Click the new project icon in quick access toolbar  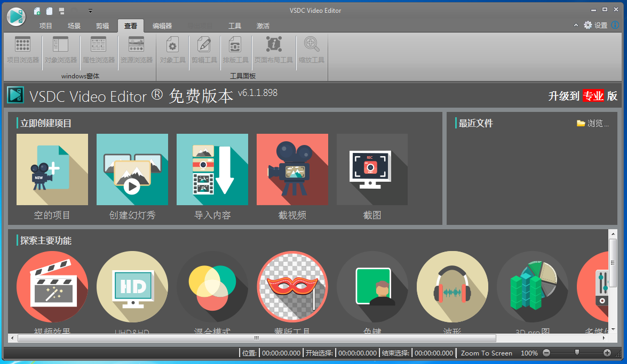point(37,11)
